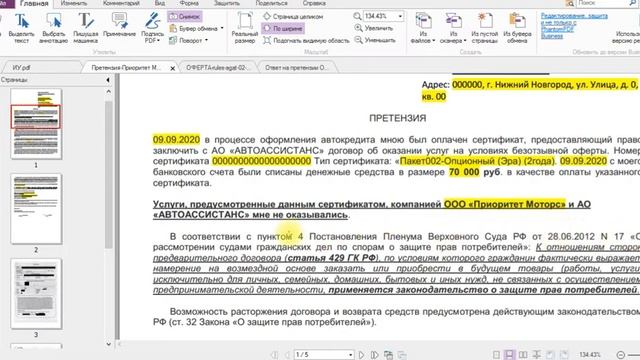The width and height of the screenshot is (640, 360).
Task: Open the Изменить ribbon tab
Action: (x=74, y=3)
